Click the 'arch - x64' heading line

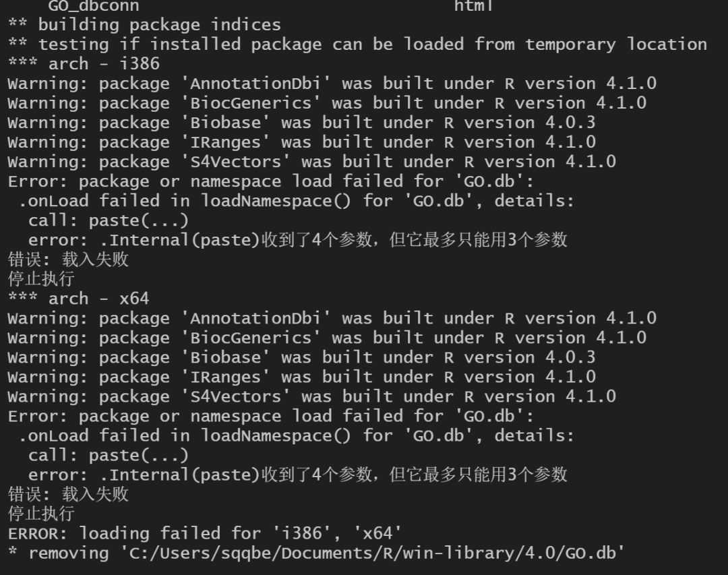pos(78,299)
